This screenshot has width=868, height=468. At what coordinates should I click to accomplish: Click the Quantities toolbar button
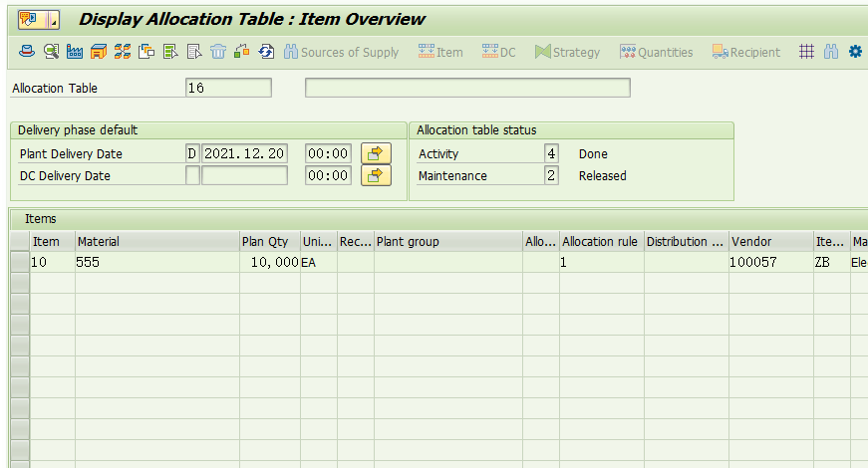[657, 52]
